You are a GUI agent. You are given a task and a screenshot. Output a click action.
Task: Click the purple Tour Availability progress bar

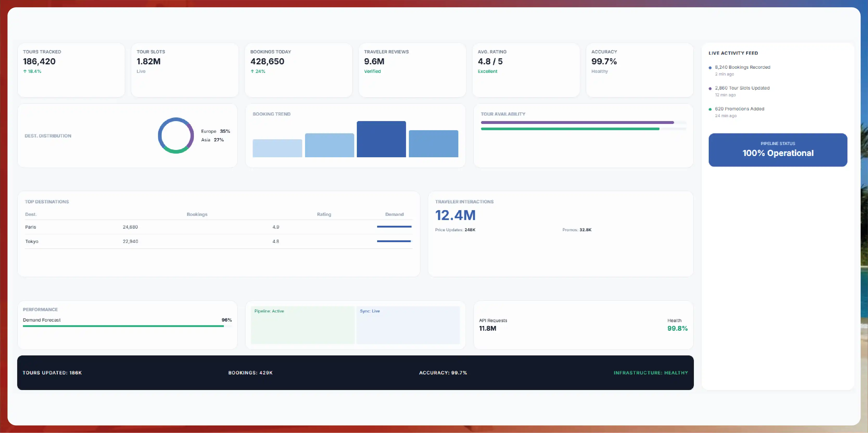click(x=577, y=123)
